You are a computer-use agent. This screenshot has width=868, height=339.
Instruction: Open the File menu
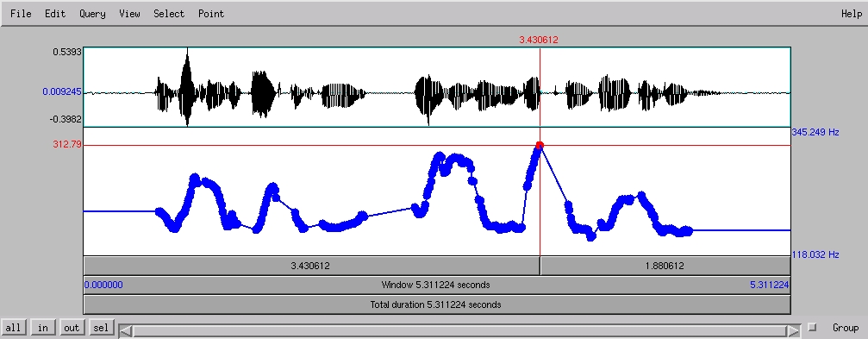click(x=21, y=14)
